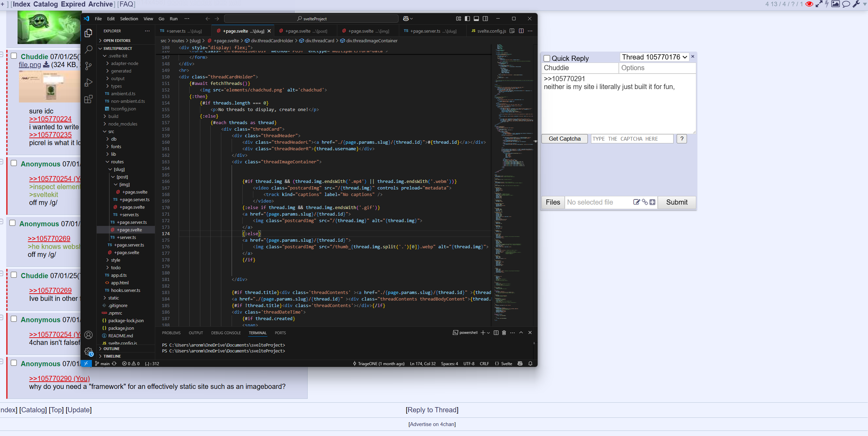The width and height of the screenshot is (868, 436).
Task: Click the split terminal icon
Action: pos(496,333)
